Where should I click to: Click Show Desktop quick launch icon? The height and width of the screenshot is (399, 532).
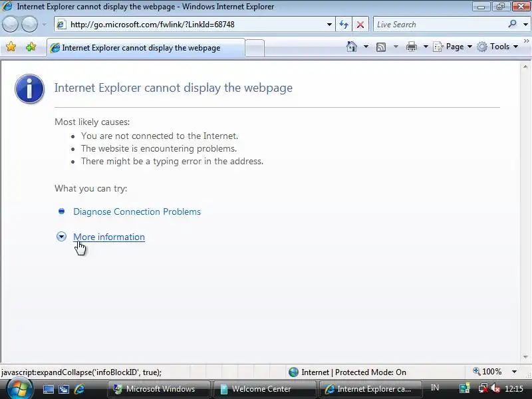48,389
